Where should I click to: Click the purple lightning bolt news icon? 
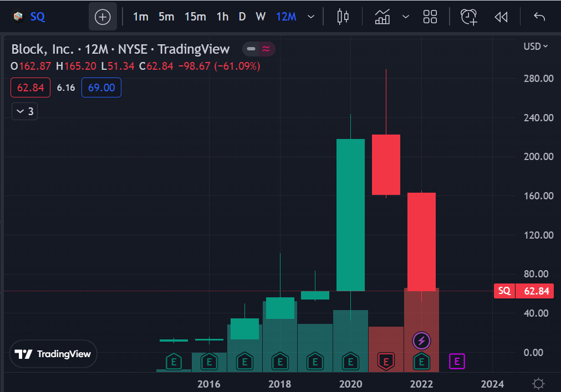point(421,341)
